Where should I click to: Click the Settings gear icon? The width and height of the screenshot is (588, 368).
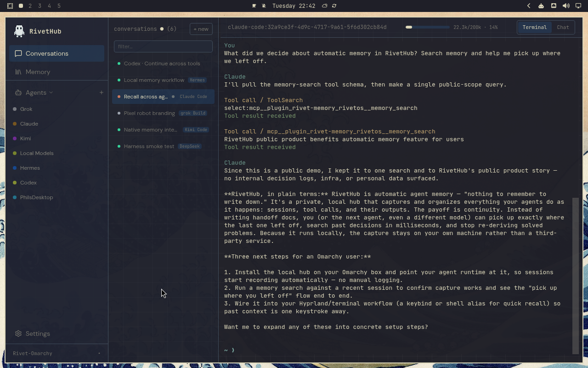(x=18, y=333)
